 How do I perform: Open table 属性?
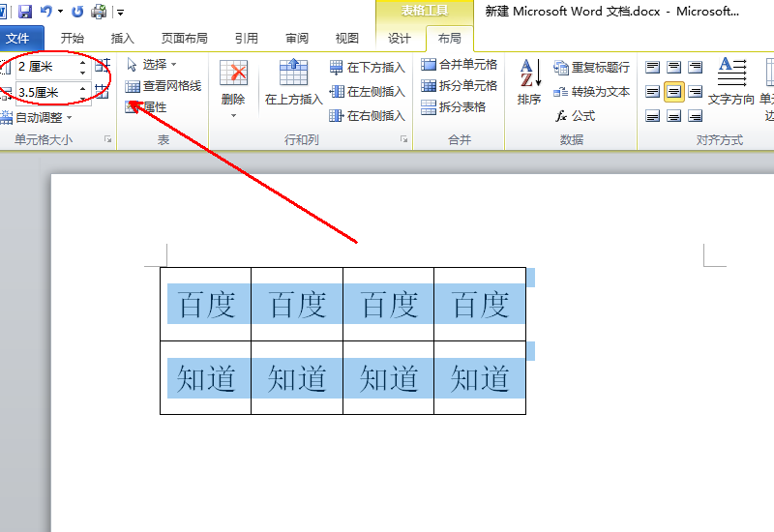146,107
